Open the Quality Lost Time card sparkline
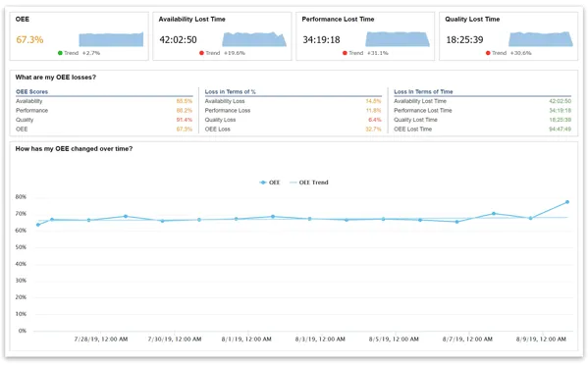588x366 pixels. click(541, 39)
